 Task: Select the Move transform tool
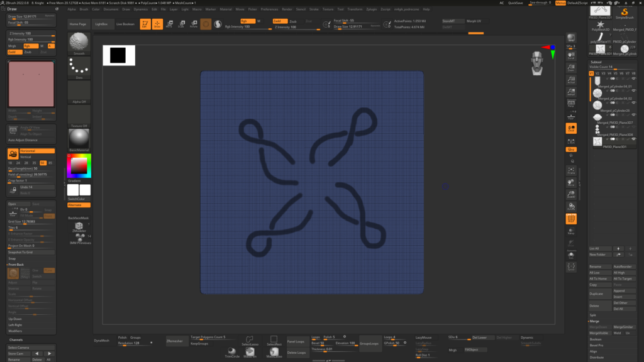click(x=169, y=24)
